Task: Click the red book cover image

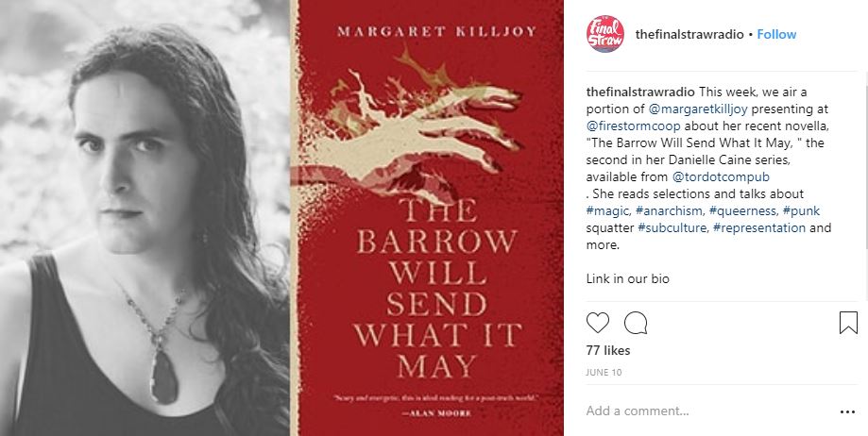Action: [x=426, y=218]
